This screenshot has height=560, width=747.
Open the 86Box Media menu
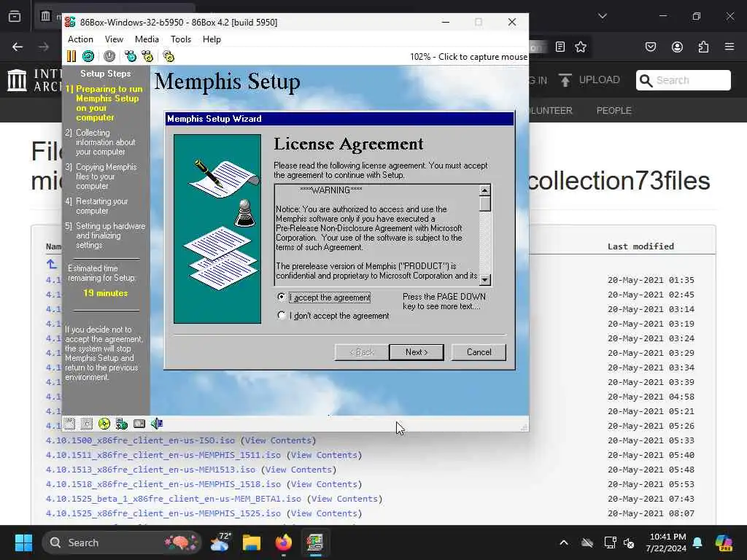coord(147,39)
